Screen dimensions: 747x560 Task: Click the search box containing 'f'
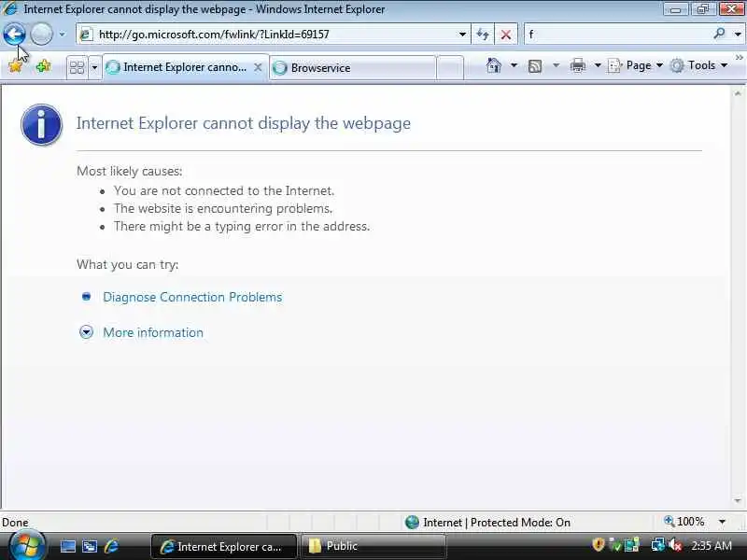(617, 35)
